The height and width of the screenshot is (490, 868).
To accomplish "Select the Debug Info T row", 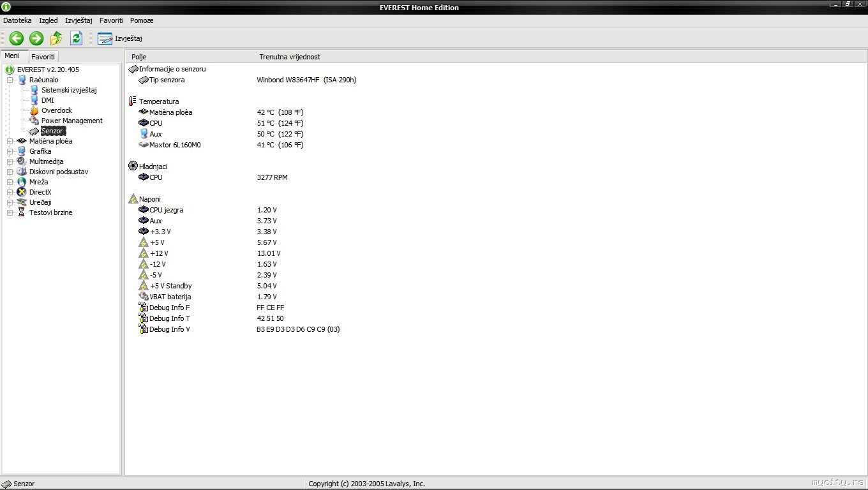I will 211,318.
